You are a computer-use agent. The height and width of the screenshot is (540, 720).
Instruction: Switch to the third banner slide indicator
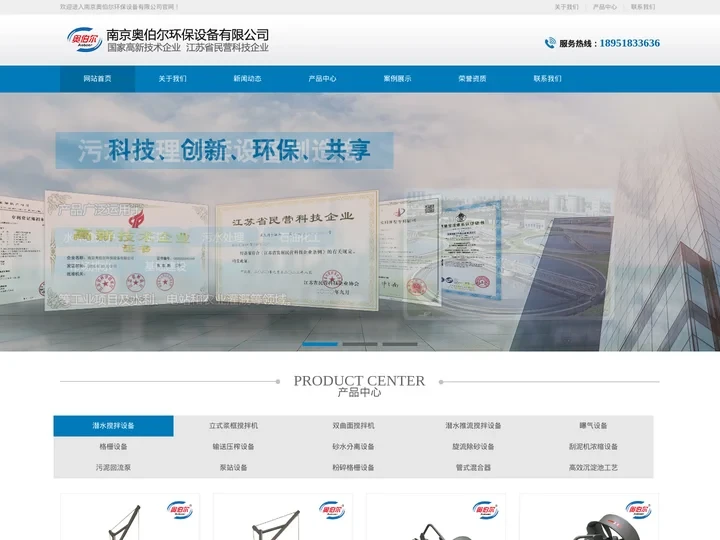pyautogui.click(x=400, y=344)
